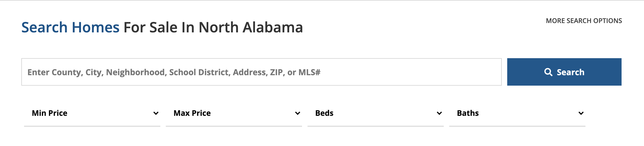This screenshot has width=644, height=146.
Task: Click the Beds chevron arrow
Action: point(439,113)
